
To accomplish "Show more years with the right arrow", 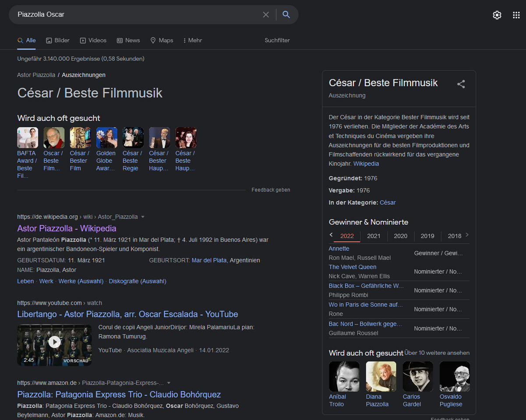I will pyautogui.click(x=467, y=235).
